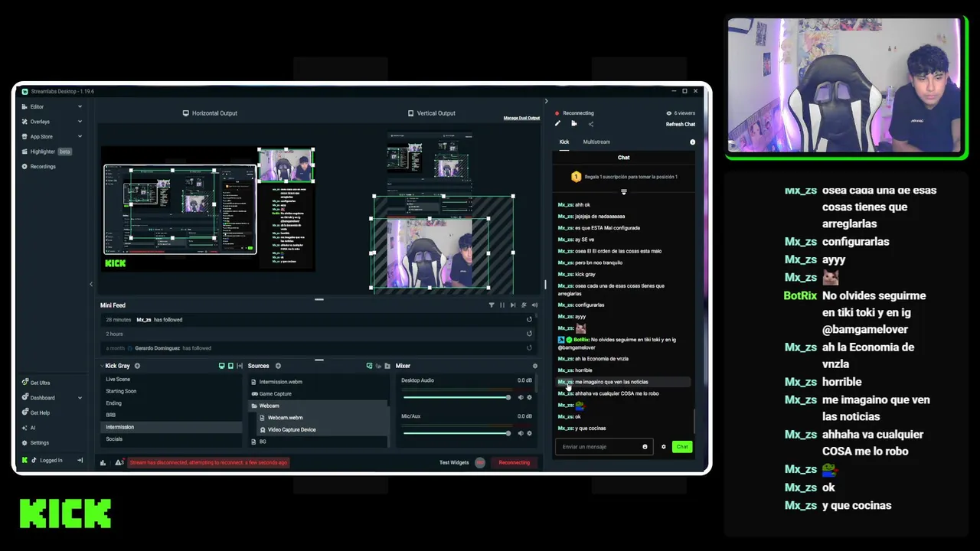Expand the Dashboard chevron
Viewport: 980px width, 551px height.
[80, 398]
